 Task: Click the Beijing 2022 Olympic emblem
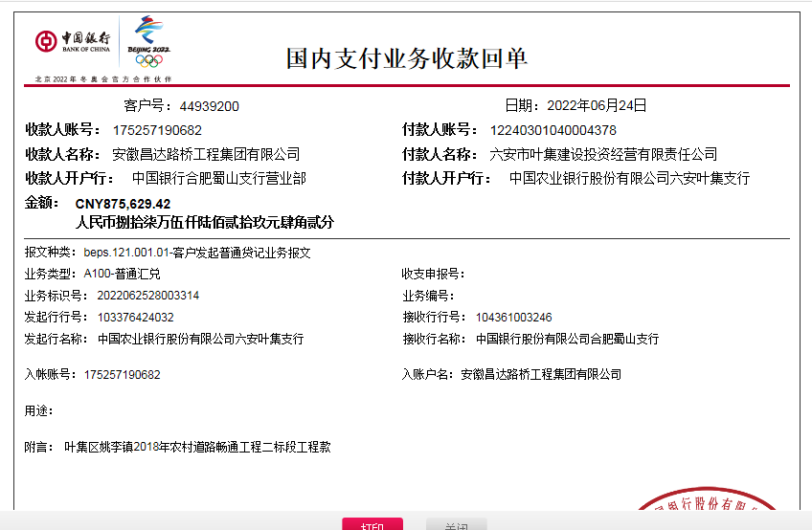coord(149,42)
